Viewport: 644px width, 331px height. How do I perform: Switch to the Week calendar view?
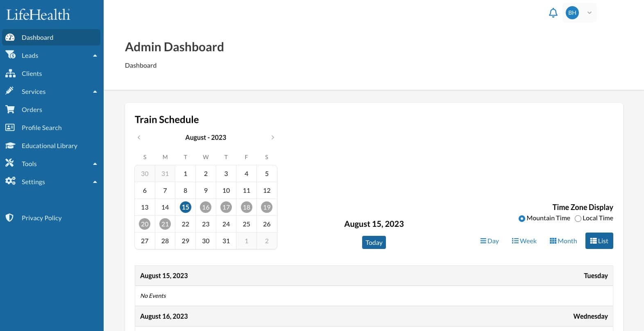(524, 241)
